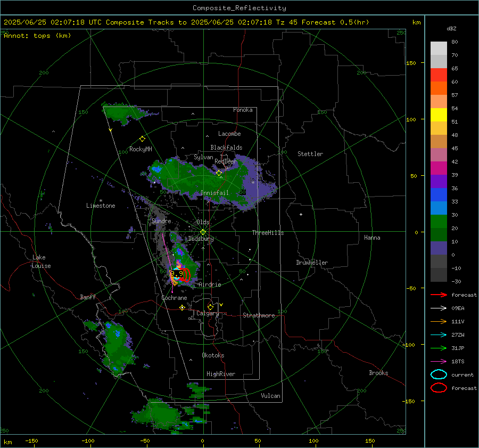Click the yellow diamond marker above Calgary
The height and width of the screenshot is (448, 479).
(210, 307)
